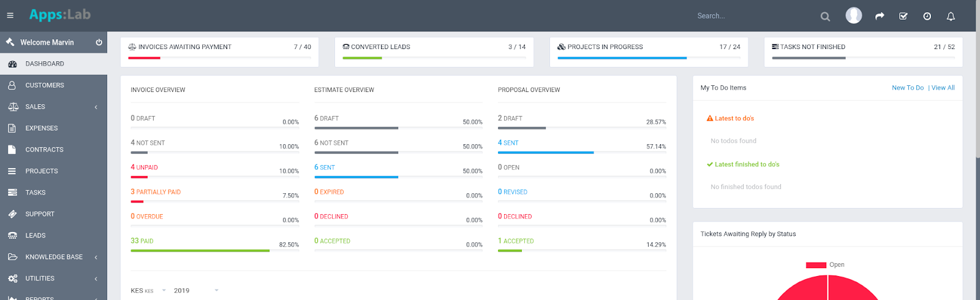The height and width of the screenshot is (300, 980).
Task: Click the Projects In Progress cubes icon
Action: tap(562, 47)
